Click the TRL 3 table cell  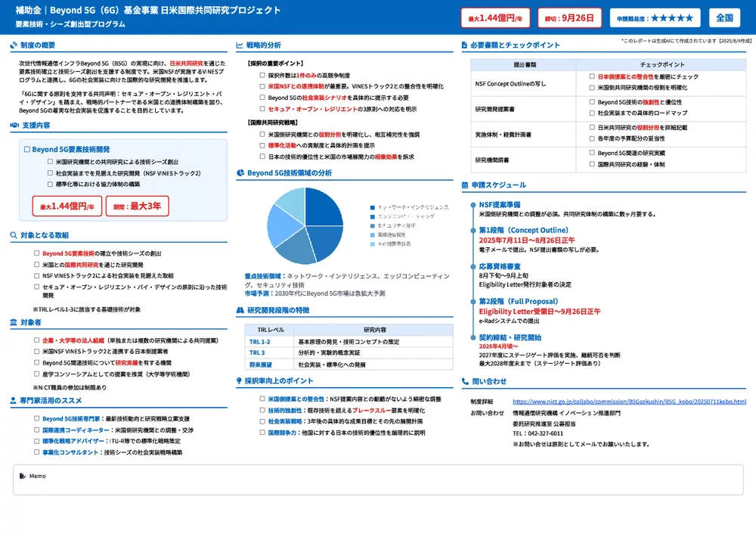270,353
